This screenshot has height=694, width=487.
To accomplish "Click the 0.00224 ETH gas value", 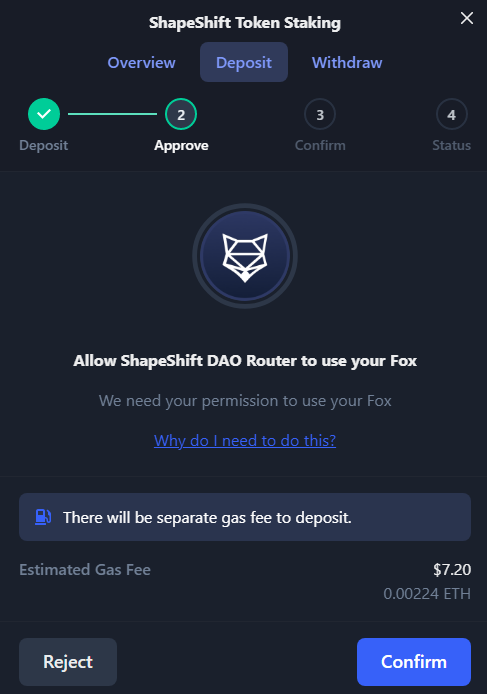I will [427, 594].
